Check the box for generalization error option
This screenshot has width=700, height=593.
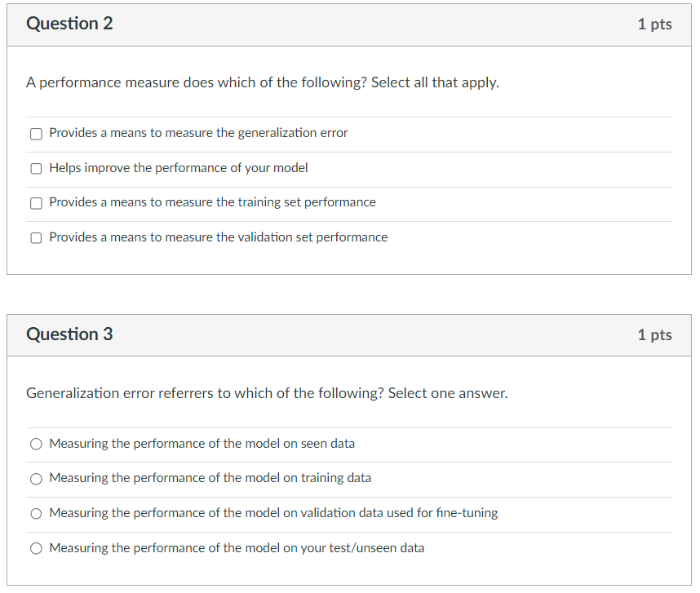[36, 134]
